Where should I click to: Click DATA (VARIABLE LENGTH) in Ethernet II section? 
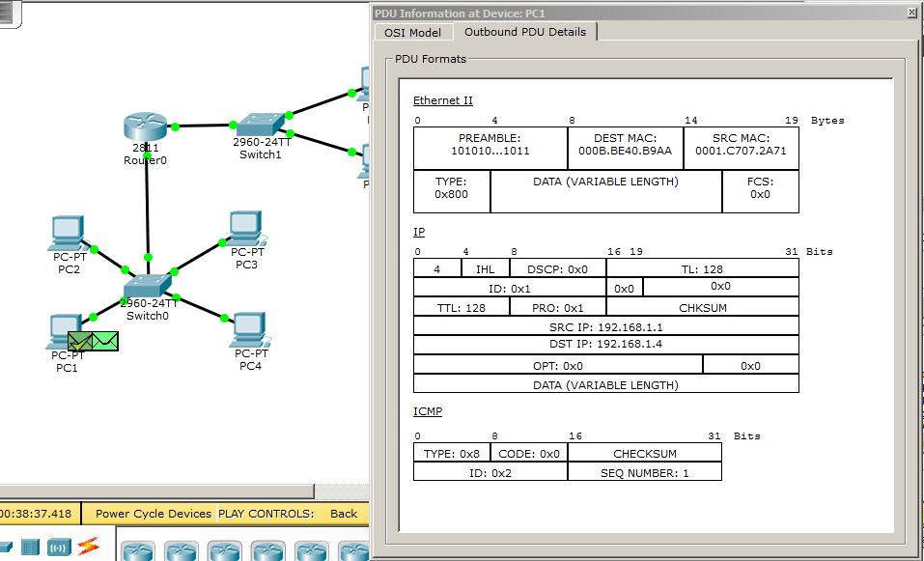[x=605, y=191]
